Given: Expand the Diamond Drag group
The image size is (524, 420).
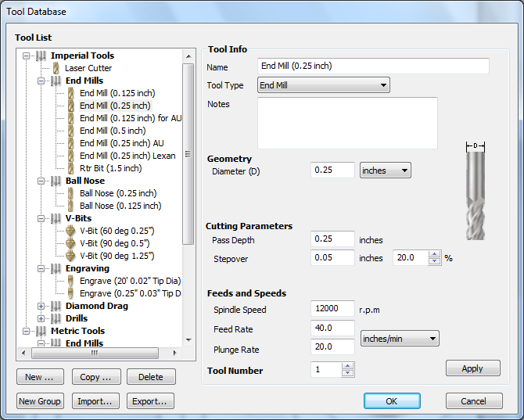Looking at the screenshot, I should click(41, 306).
